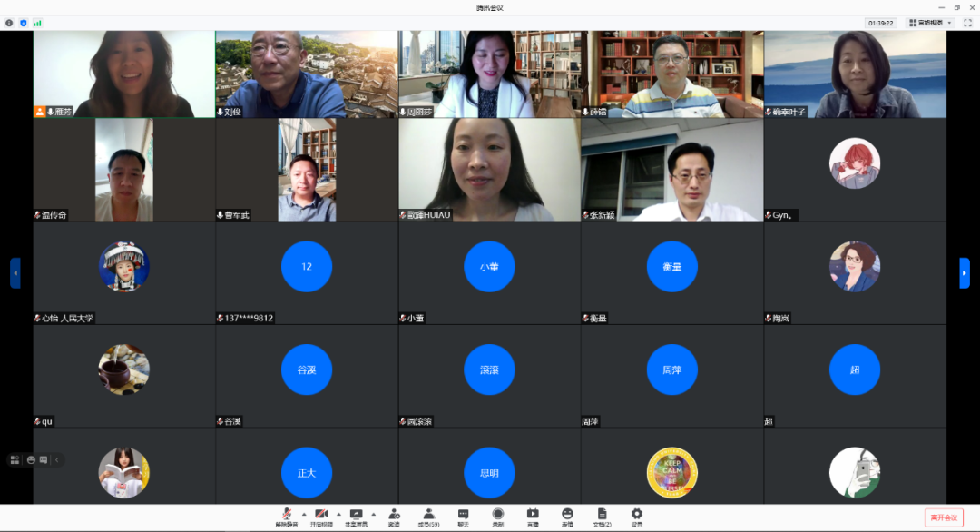Open the 文档(2) documents panel
The image size is (980, 532).
(x=602, y=517)
